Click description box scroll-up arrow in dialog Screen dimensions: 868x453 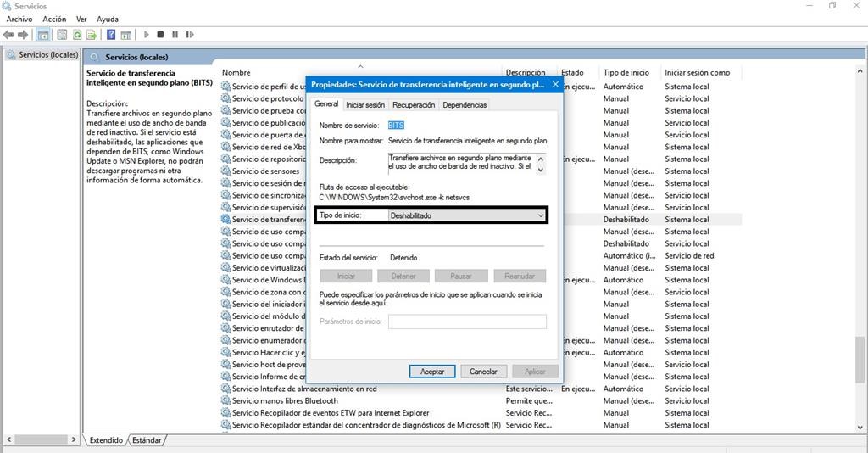(541, 159)
